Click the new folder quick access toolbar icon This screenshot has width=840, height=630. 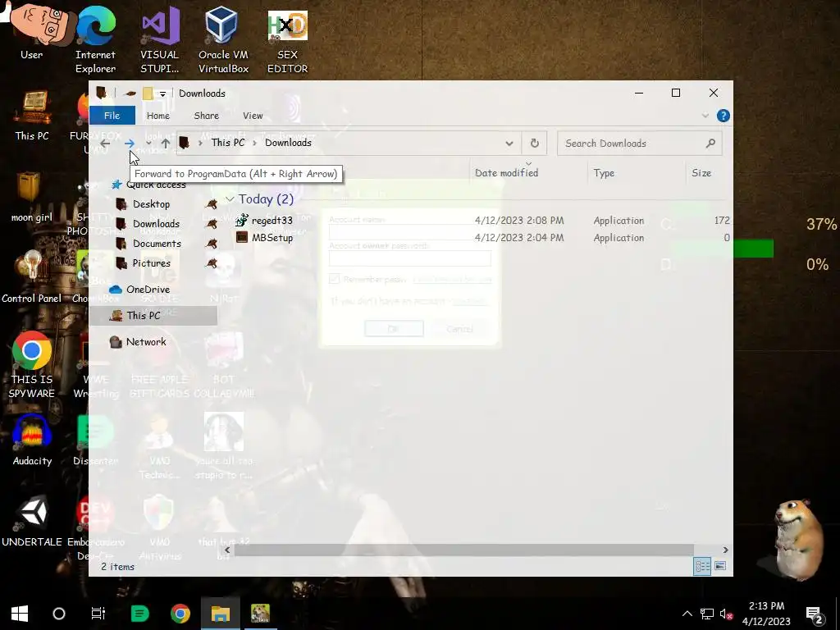(148, 94)
